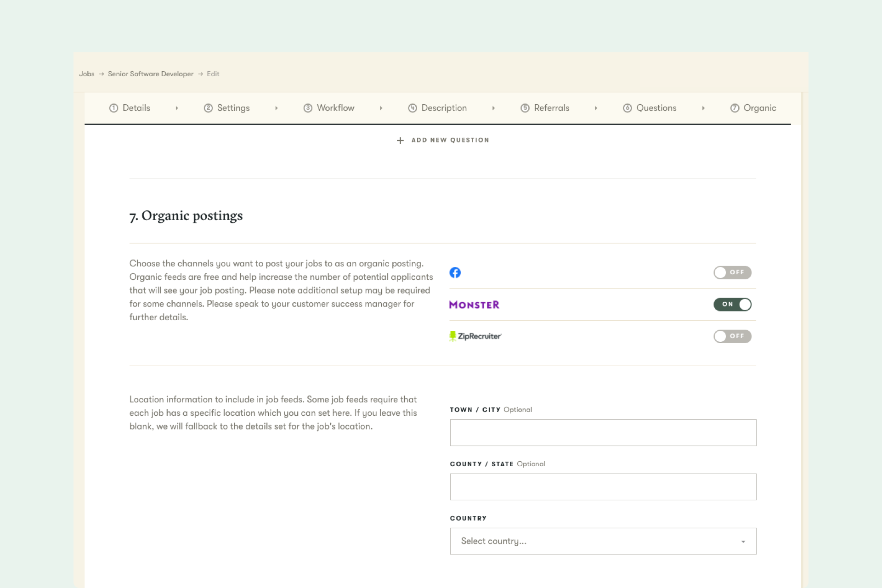Click the Monster logo

click(474, 305)
